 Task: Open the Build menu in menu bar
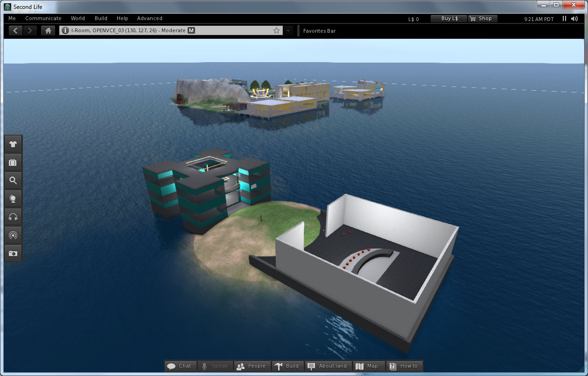tap(101, 18)
